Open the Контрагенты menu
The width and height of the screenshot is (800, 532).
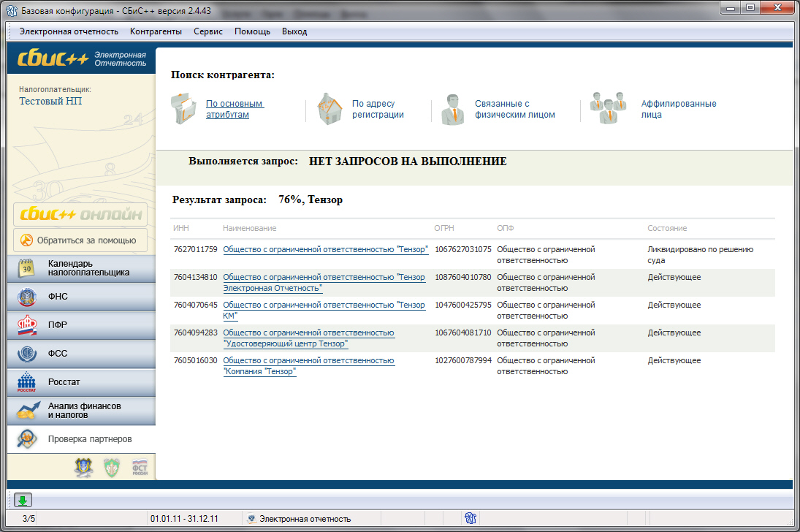click(156, 31)
